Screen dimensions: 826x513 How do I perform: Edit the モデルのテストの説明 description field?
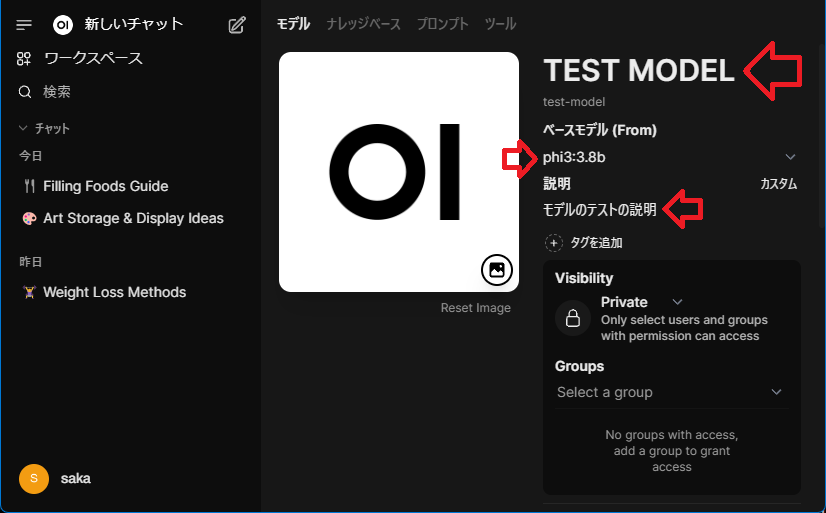(599, 210)
